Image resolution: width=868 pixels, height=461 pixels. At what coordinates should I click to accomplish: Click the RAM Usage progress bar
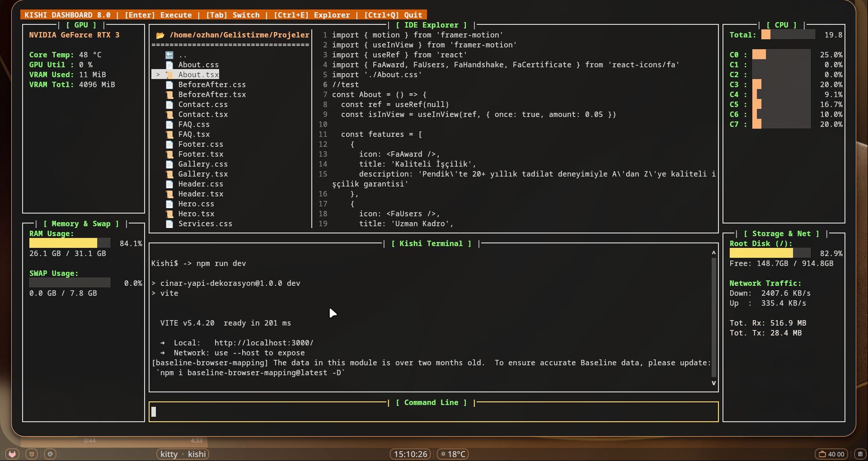(x=70, y=243)
